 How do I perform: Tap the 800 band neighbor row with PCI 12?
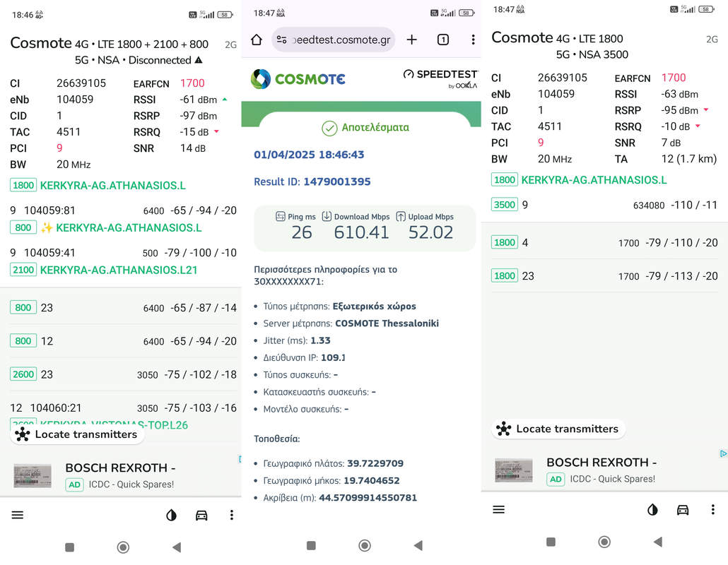click(x=123, y=341)
